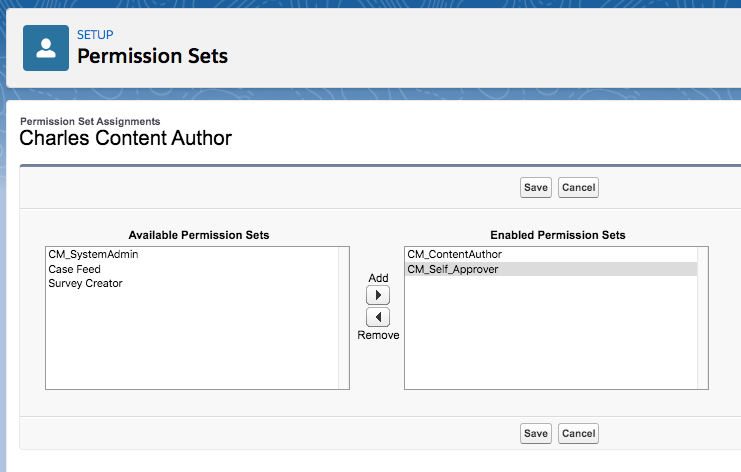Select Survey Creator permission set
This screenshot has height=472, width=741.
coord(85,283)
